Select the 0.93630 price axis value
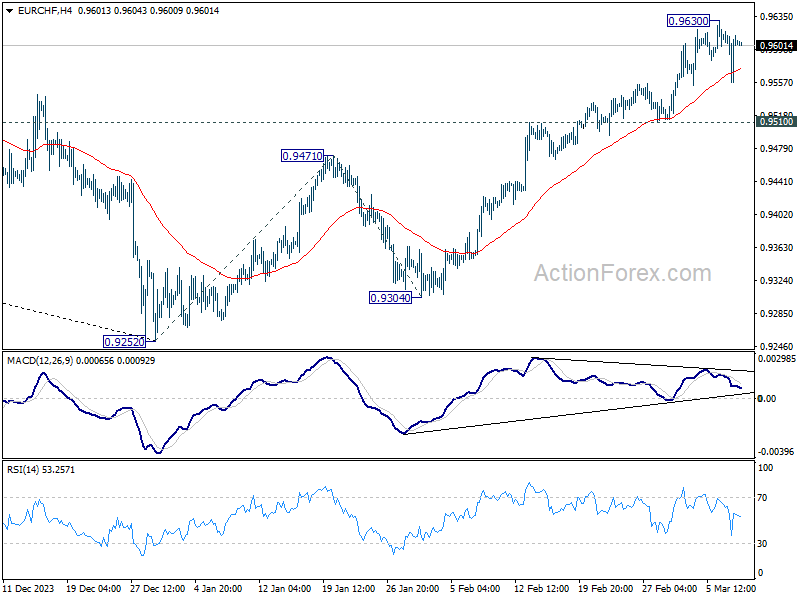The width and height of the screenshot is (800, 600). pos(777,248)
